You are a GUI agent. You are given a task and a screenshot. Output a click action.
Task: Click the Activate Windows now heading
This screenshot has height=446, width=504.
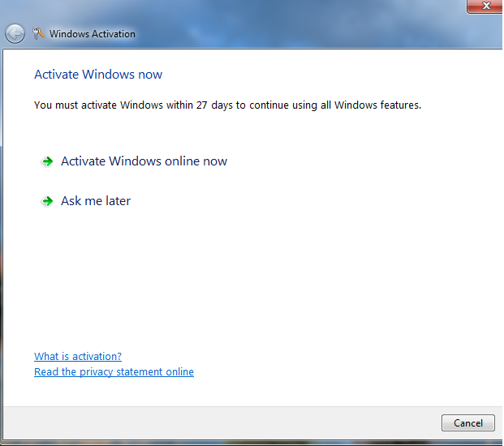(98, 75)
